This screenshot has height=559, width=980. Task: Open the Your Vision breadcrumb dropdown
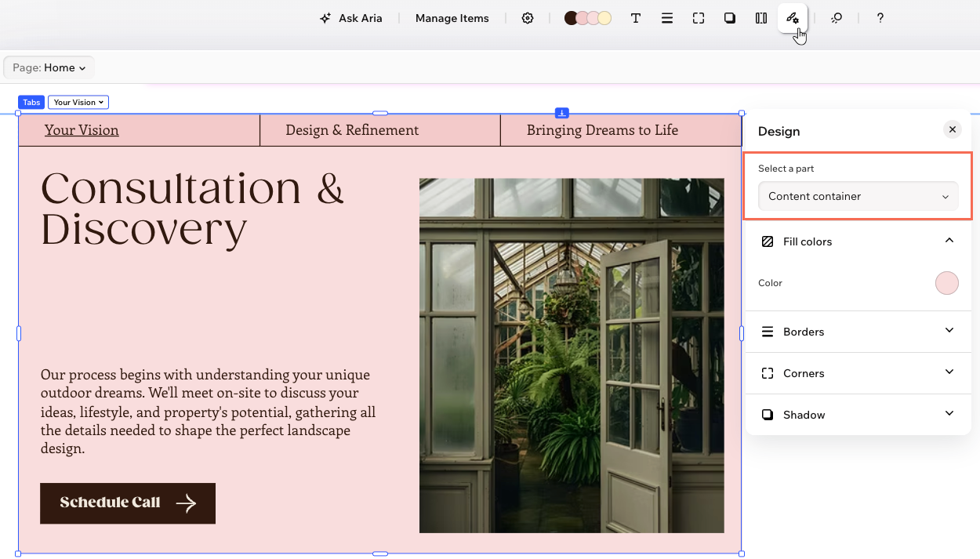[x=78, y=102]
